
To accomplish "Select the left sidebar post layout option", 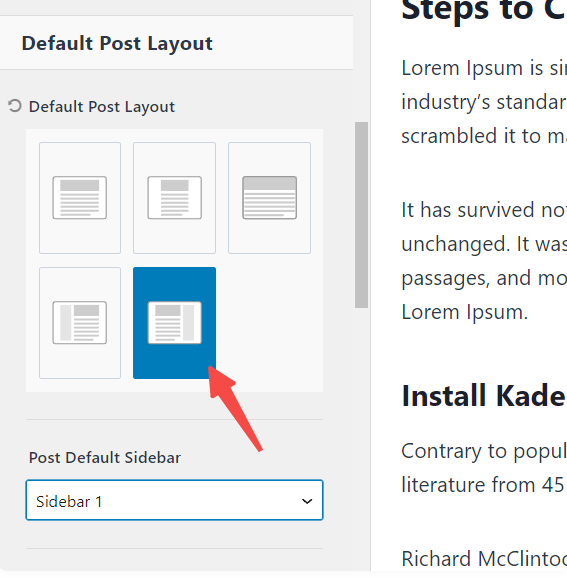I will [80, 323].
